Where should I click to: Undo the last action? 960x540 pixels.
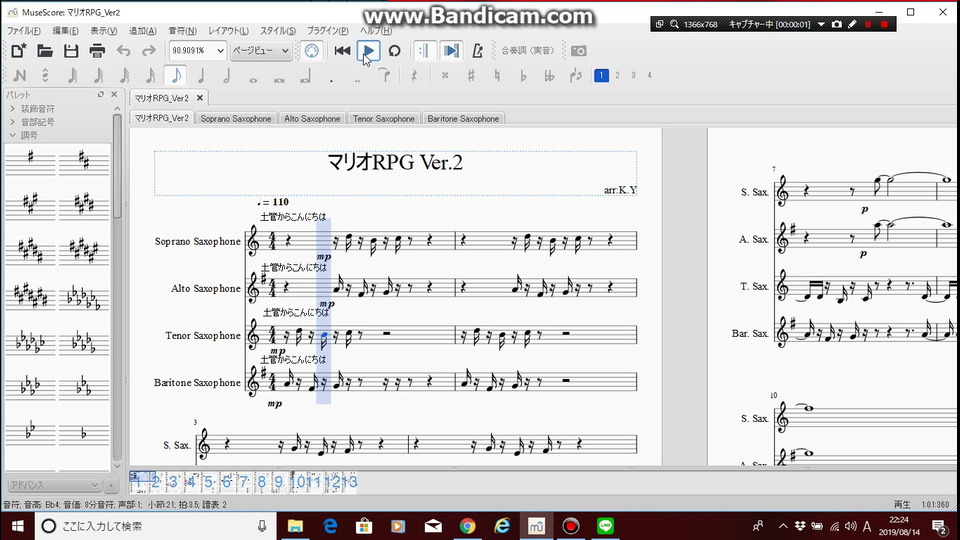pyautogui.click(x=123, y=51)
